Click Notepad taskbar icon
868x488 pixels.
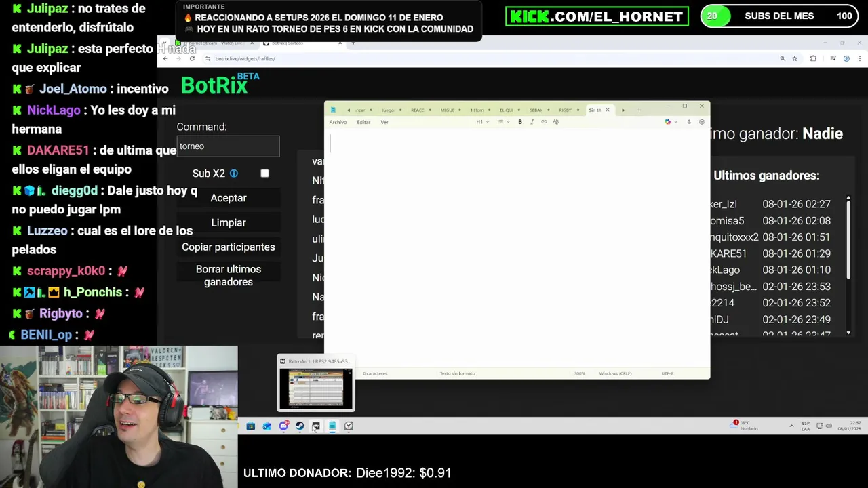tap(332, 426)
